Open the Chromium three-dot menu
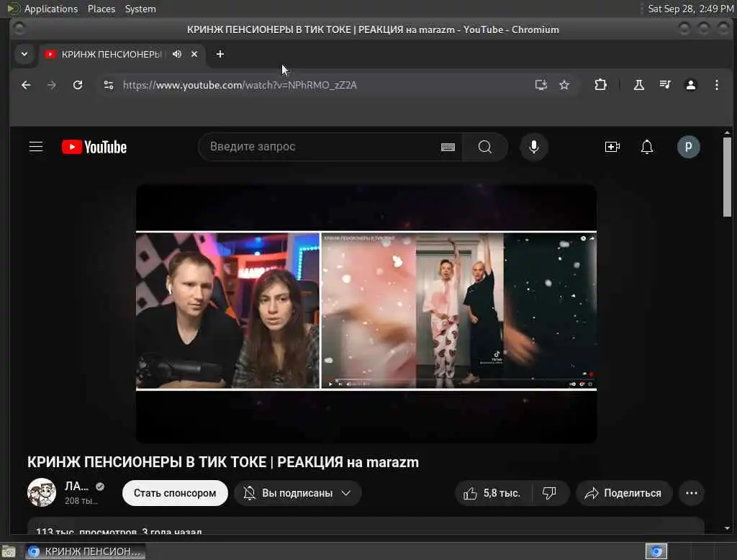The height and width of the screenshot is (560, 737). click(x=716, y=85)
